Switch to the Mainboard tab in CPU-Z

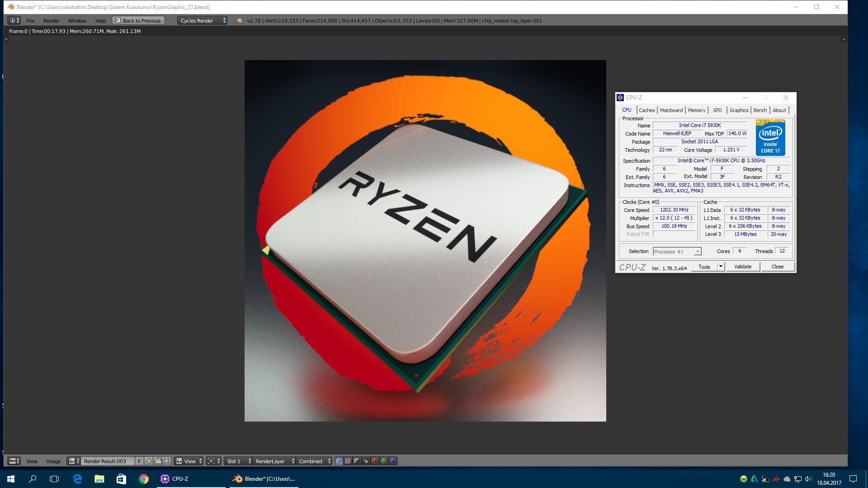(x=671, y=110)
